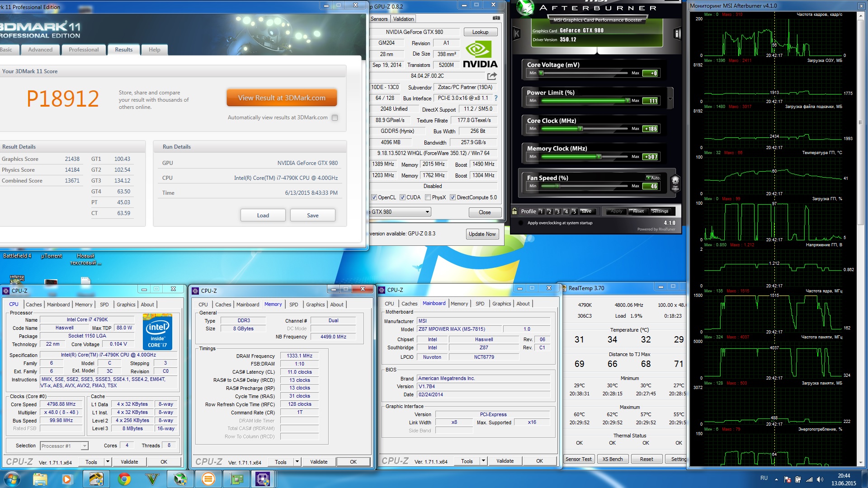Expand the Power Limit section arrow

coord(670,99)
